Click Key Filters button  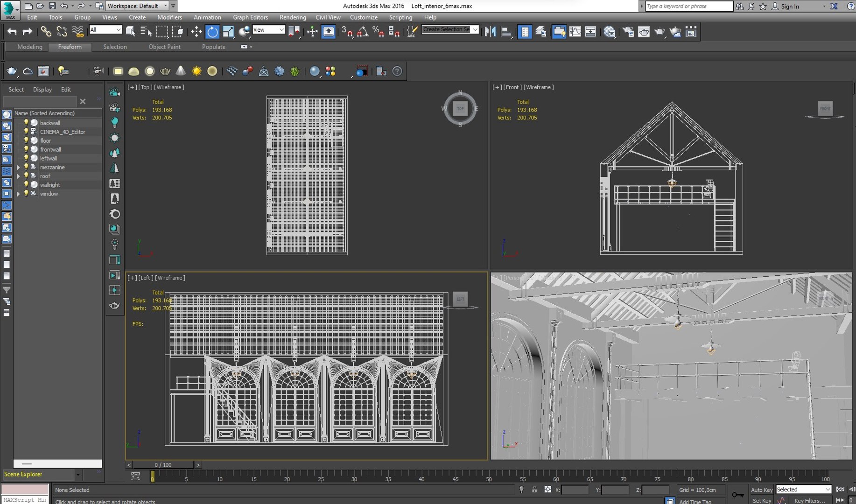(810, 500)
